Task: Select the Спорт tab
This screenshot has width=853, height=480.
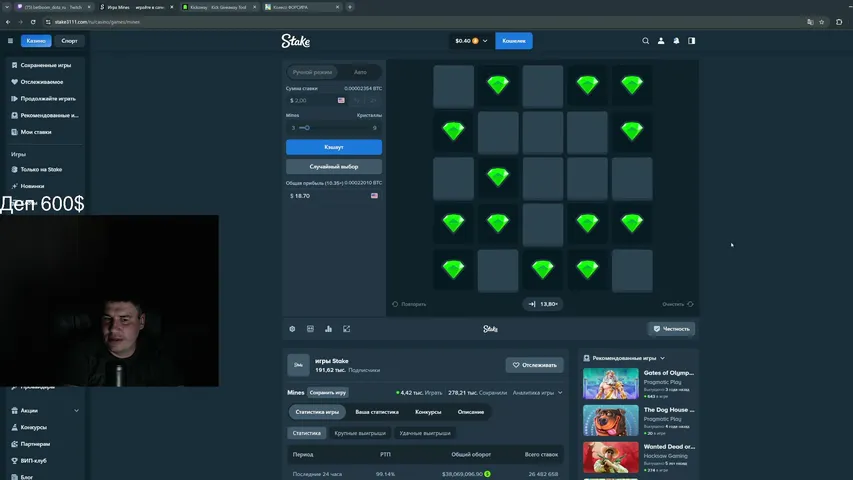Action: (x=69, y=41)
